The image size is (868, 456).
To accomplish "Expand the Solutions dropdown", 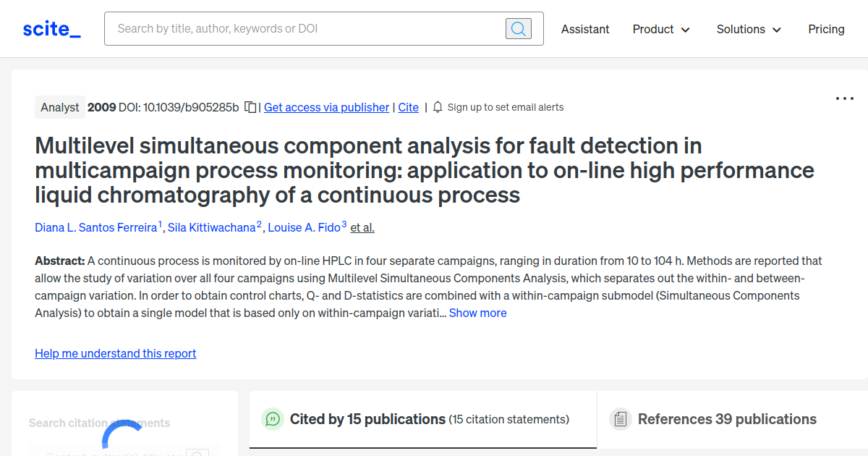I will click(x=749, y=29).
